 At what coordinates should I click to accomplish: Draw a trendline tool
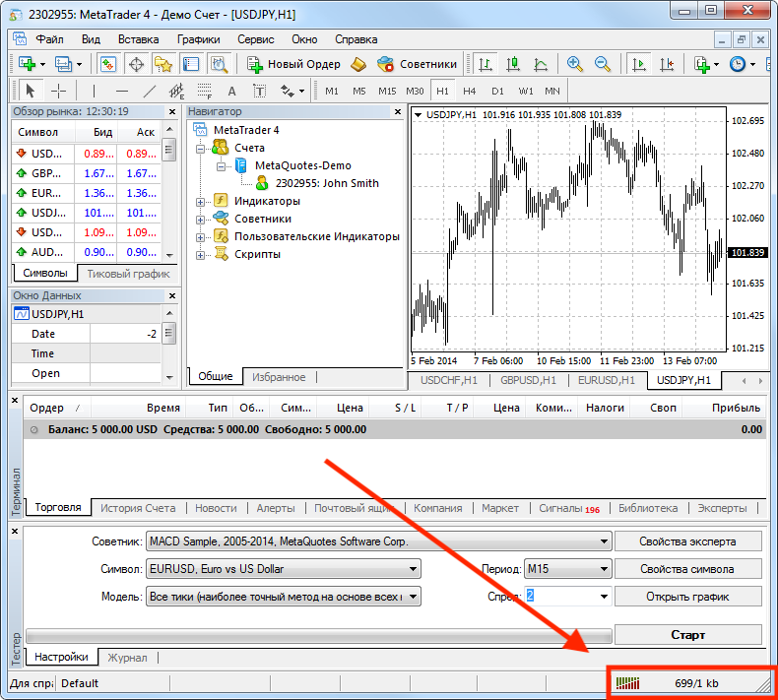point(150,91)
